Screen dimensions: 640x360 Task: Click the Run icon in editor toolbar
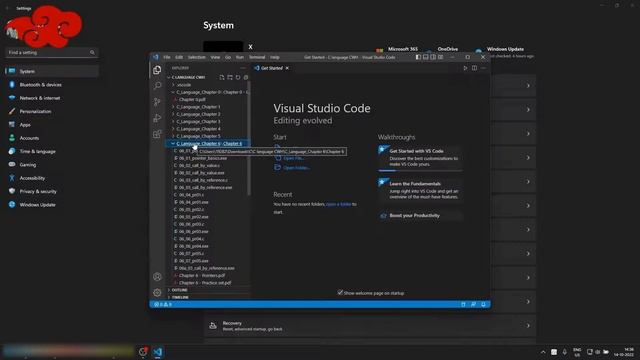click(465, 68)
